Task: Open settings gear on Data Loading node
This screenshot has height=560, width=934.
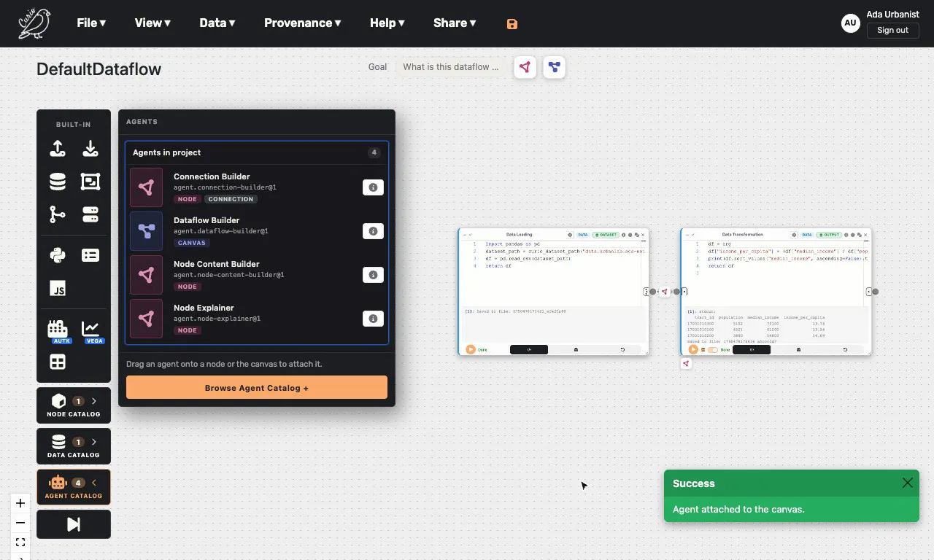Action: click(570, 235)
